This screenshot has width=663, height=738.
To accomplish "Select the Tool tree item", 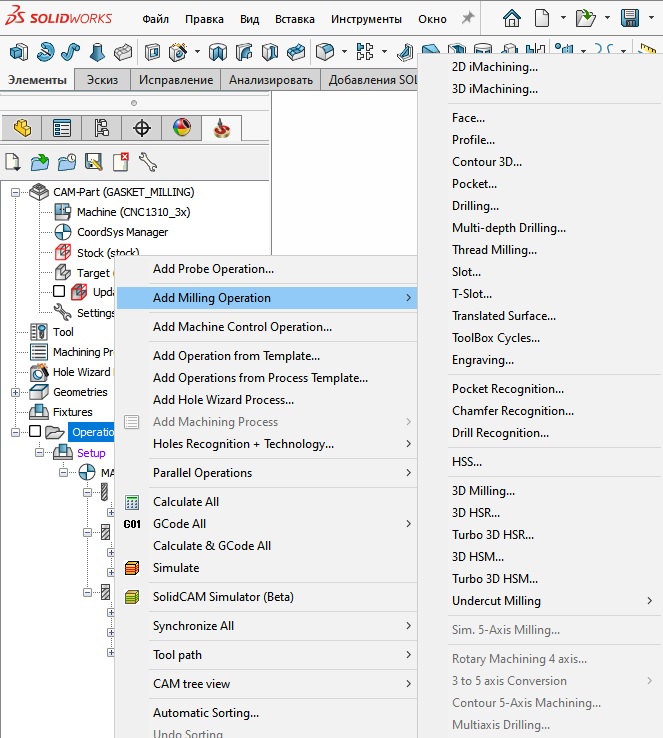I will (63, 332).
